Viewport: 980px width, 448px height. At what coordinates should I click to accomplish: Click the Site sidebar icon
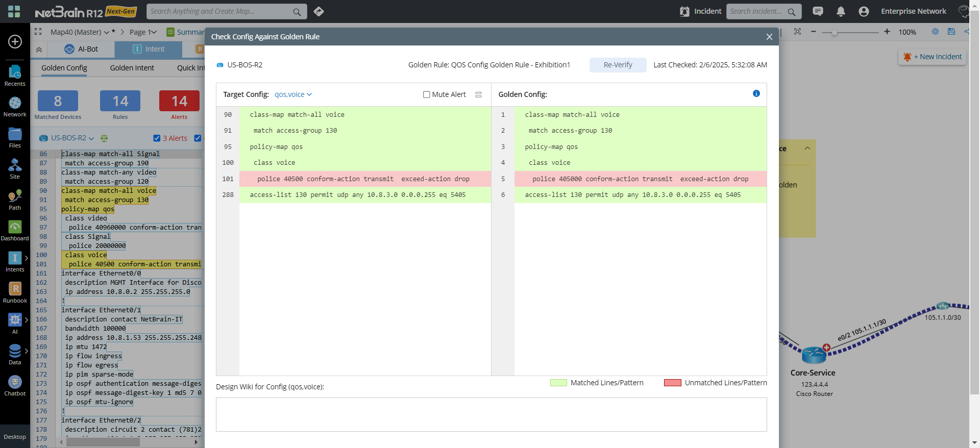(x=15, y=166)
